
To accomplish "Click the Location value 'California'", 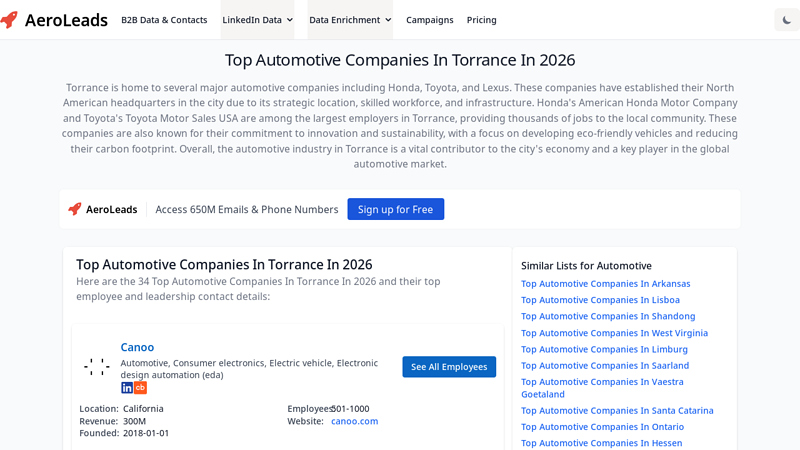I will (x=143, y=409).
